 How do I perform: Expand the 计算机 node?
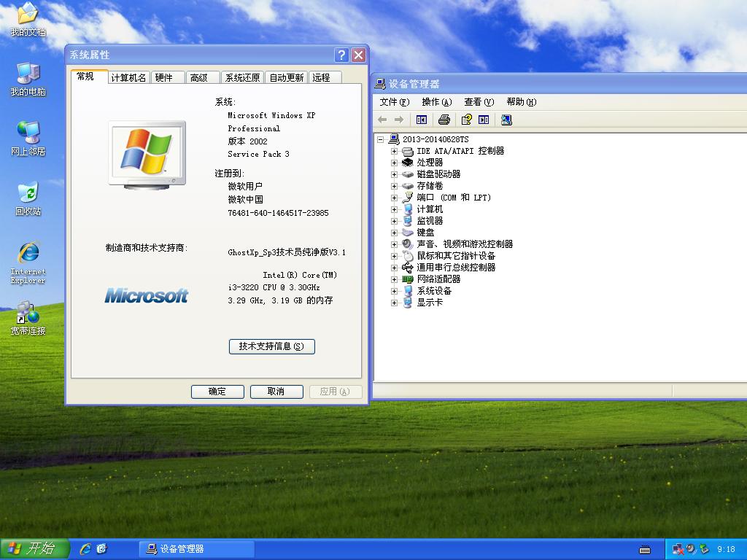click(x=394, y=209)
